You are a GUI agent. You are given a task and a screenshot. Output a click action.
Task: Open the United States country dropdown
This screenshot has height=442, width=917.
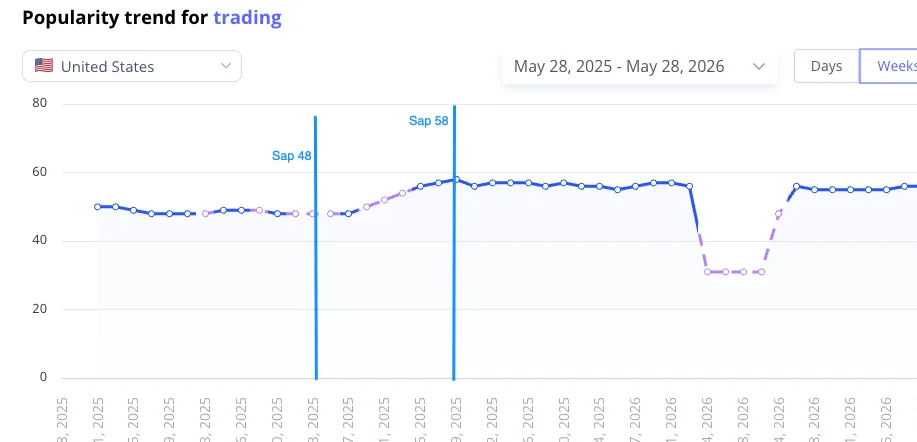click(x=132, y=66)
